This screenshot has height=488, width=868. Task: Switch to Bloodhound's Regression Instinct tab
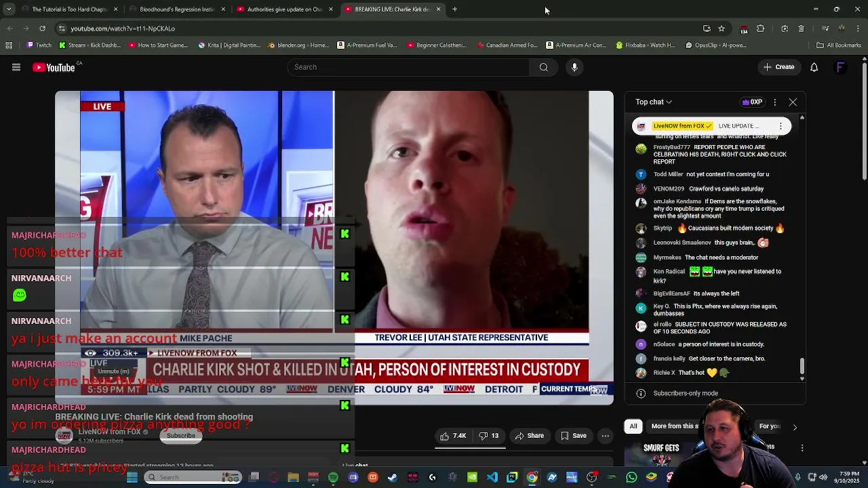(x=176, y=9)
